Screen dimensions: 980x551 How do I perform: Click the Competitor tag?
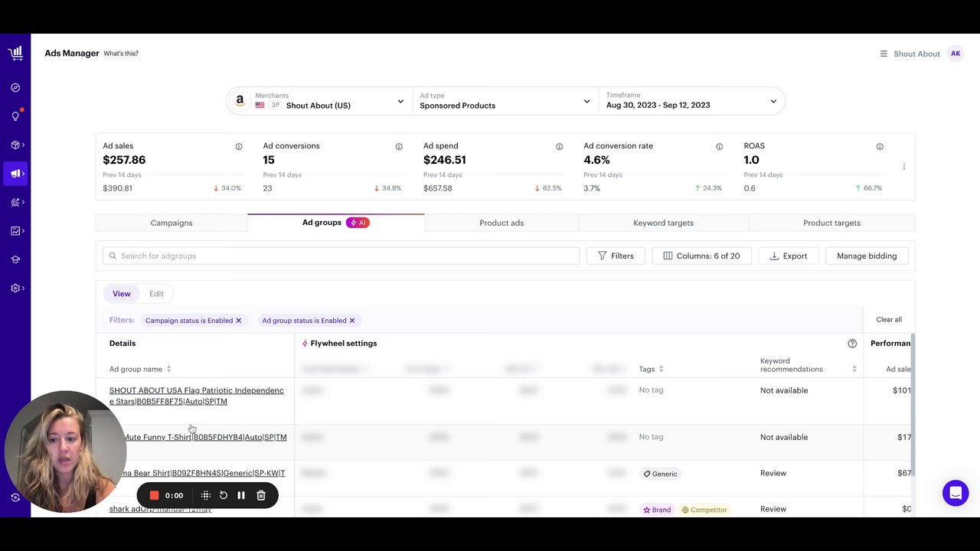click(x=704, y=510)
